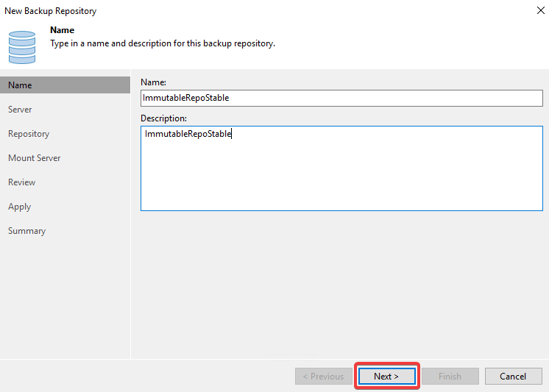Click the Name field label
The width and height of the screenshot is (549, 392).
click(x=153, y=82)
